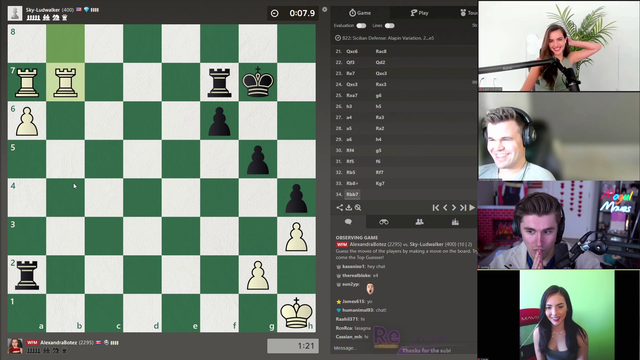Viewport: 640px width, 360px height.
Task: Click the white king on h1
Action: (x=296, y=313)
